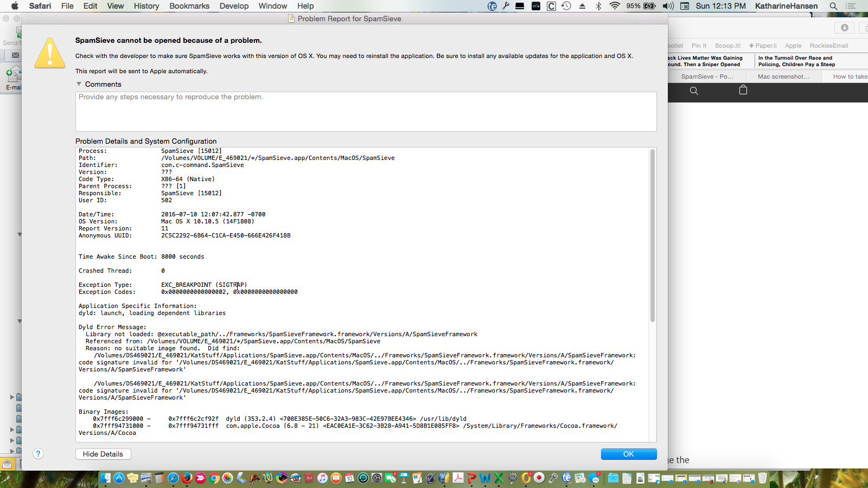
Task: Open the Bookmarks menu
Action: pyautogui.click(x=189, y=6)
